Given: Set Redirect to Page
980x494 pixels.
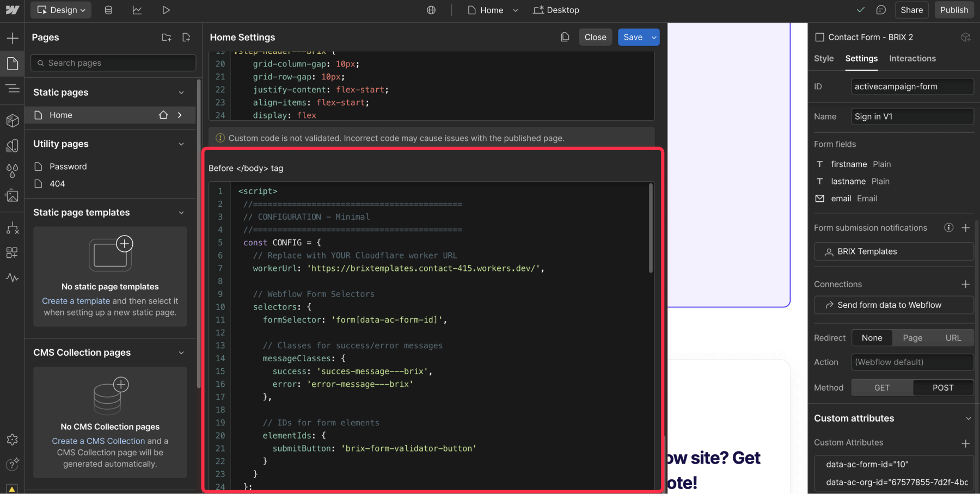Looking at the screenshot, I should [x=913, y=338].
